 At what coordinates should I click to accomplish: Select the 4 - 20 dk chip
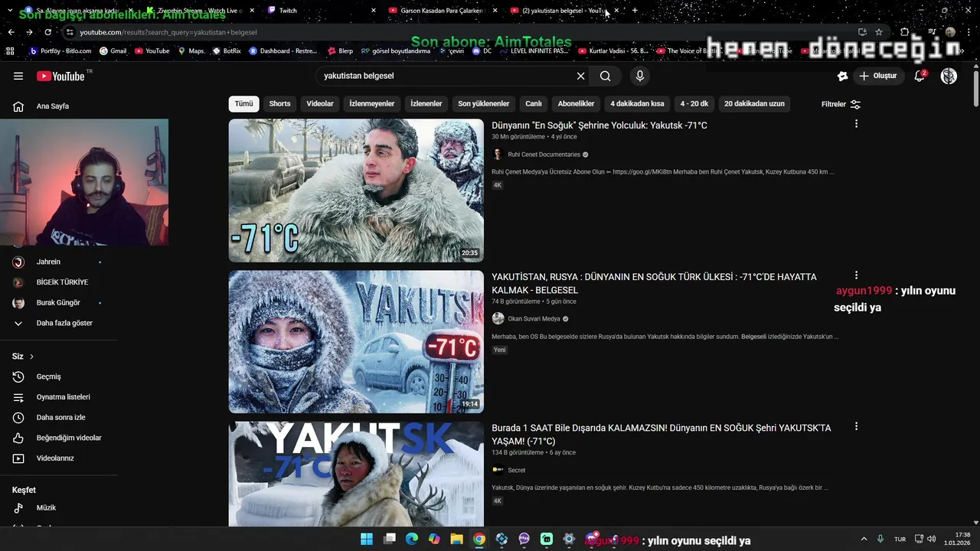pos(694,103)
